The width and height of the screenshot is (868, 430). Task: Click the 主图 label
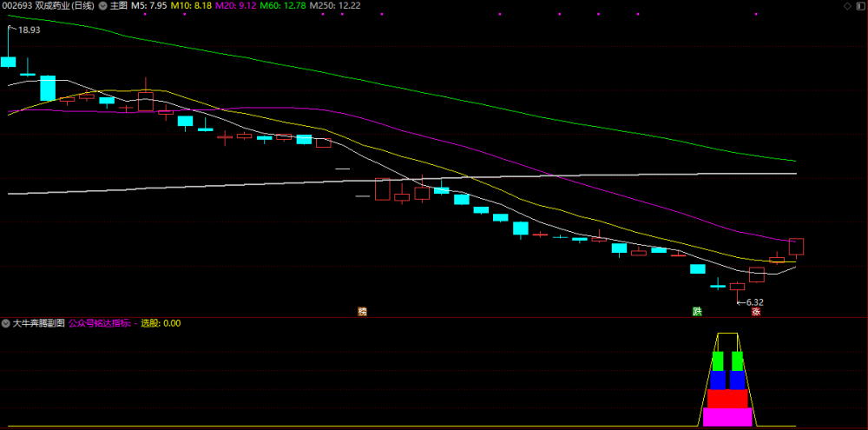(x=118, y=6)
